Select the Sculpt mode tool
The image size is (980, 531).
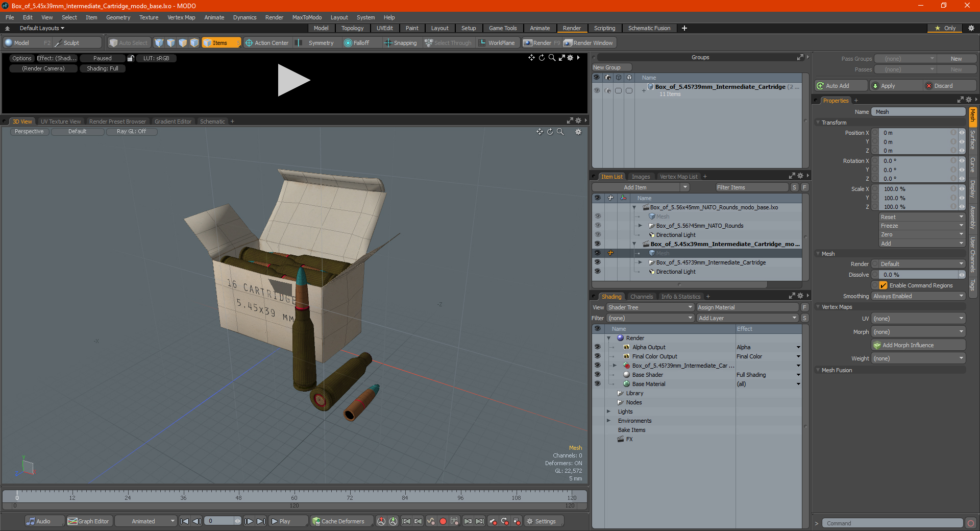click(x=71, y=43)
